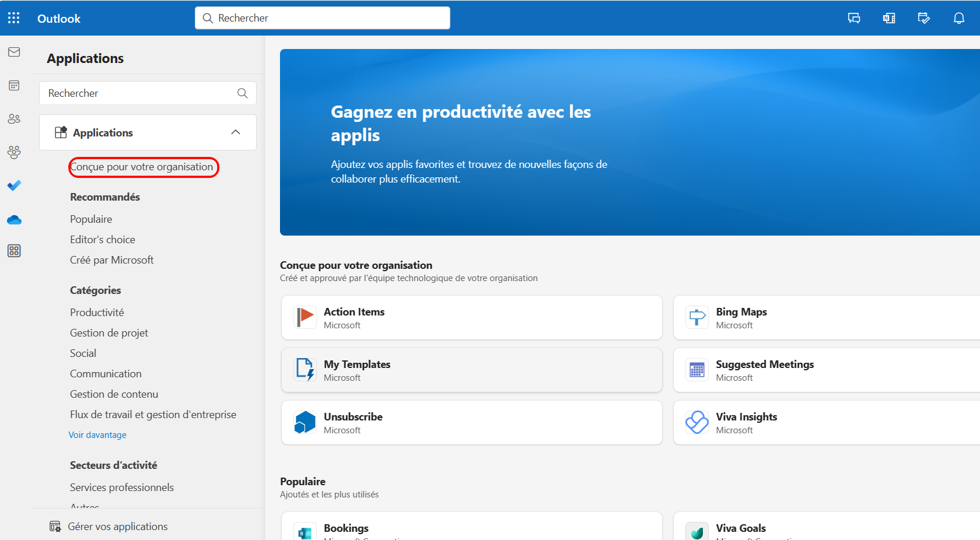Open the To Do checkmark icon

[x=14, y=185]
